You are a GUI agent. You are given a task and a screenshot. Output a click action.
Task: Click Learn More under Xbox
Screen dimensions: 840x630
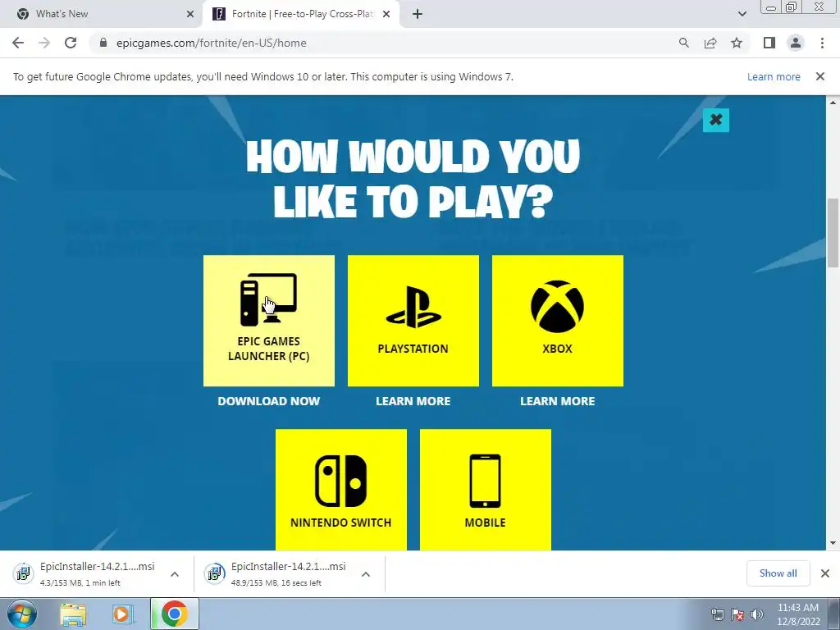click(558, 401)
